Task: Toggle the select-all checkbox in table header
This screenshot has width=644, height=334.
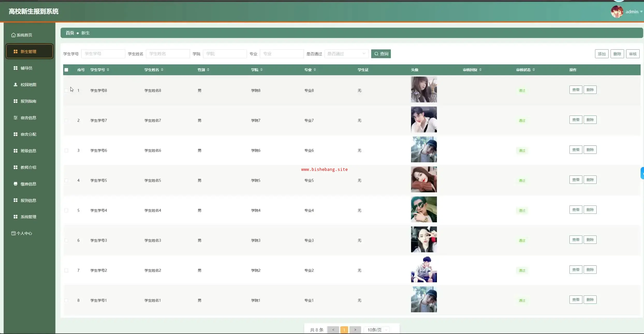Action: point(66,70)
